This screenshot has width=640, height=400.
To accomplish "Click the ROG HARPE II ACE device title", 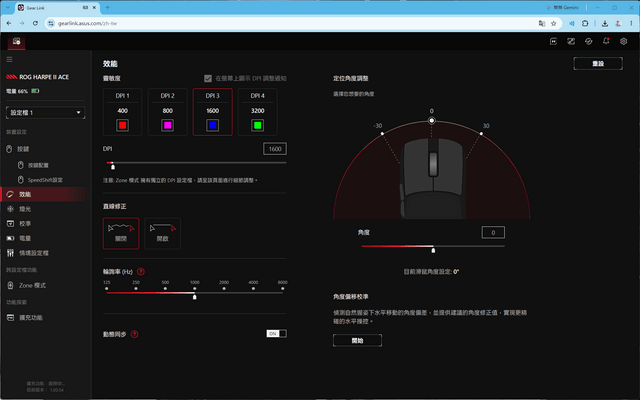I will [44, 77].
